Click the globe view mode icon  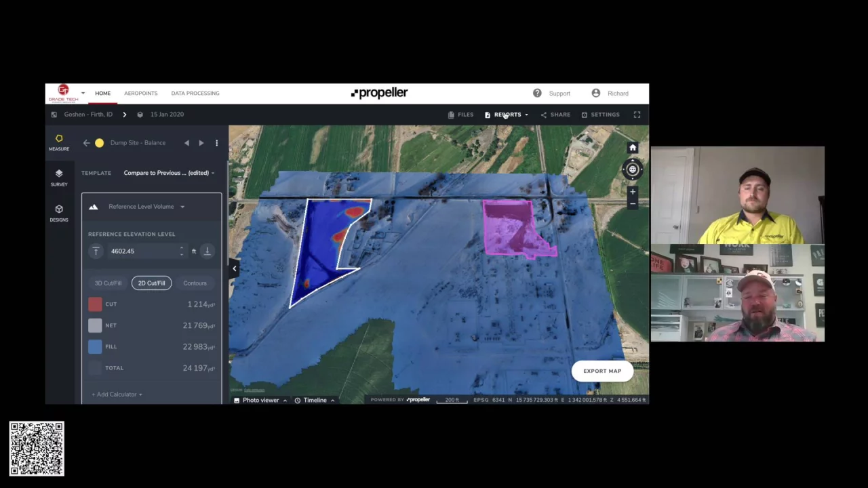point(633,169)
